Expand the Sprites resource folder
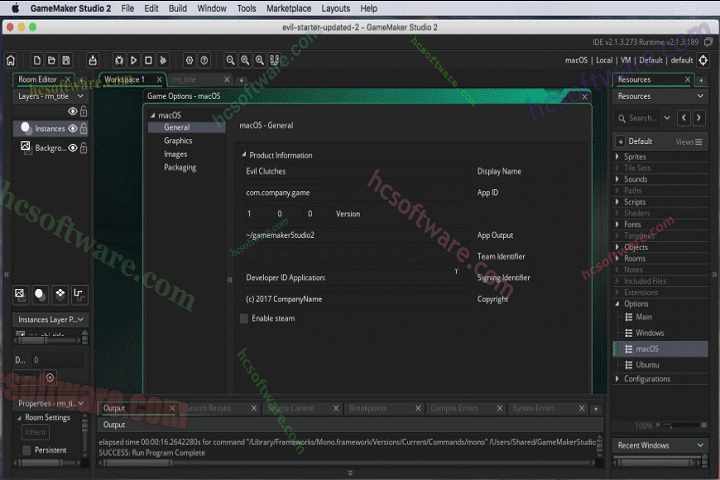 point(617,157)
